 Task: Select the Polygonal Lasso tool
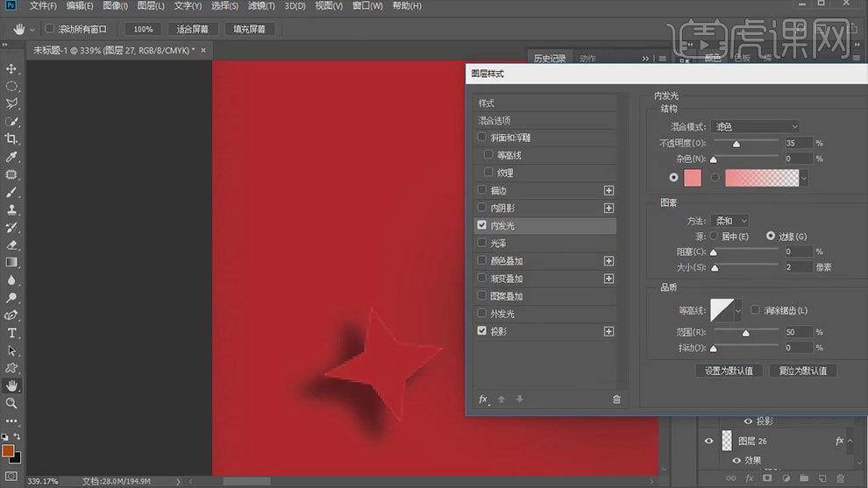point(11,103)
